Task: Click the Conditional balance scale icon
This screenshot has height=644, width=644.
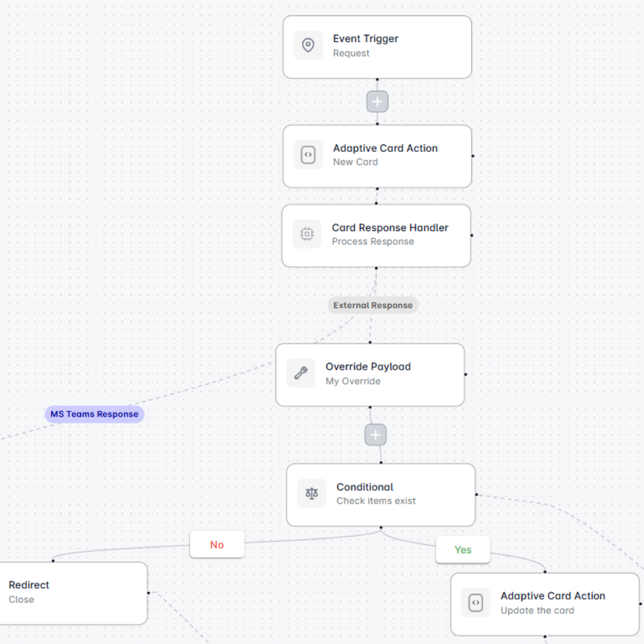Action: click(312, 493)
